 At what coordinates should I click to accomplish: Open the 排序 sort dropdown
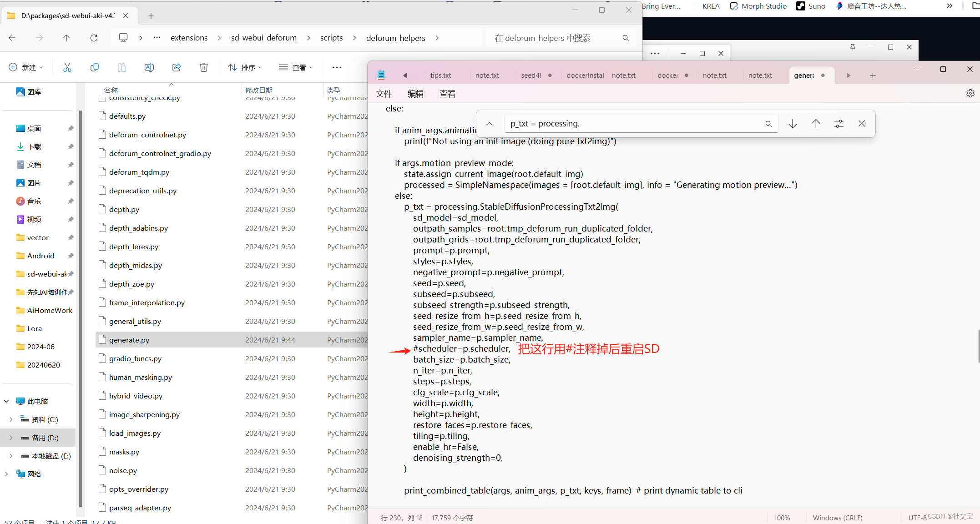point(245,67)
